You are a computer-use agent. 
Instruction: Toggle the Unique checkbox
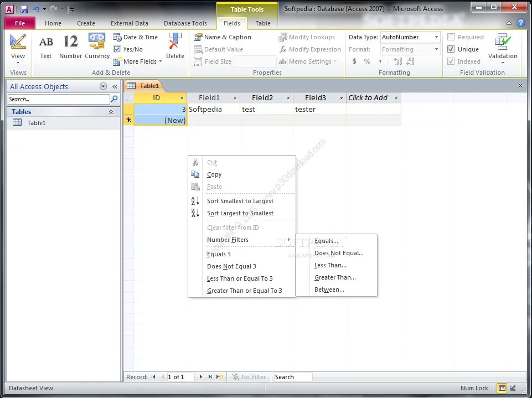click(451, 49)
